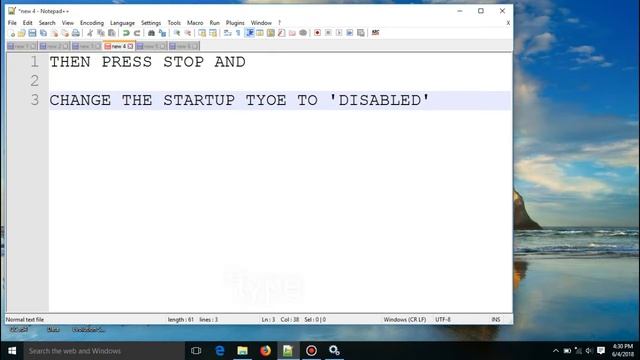Viewport: 640px width, 360px height.
Task: Launch Firefox from the taskbar
Action: (265, 351)
